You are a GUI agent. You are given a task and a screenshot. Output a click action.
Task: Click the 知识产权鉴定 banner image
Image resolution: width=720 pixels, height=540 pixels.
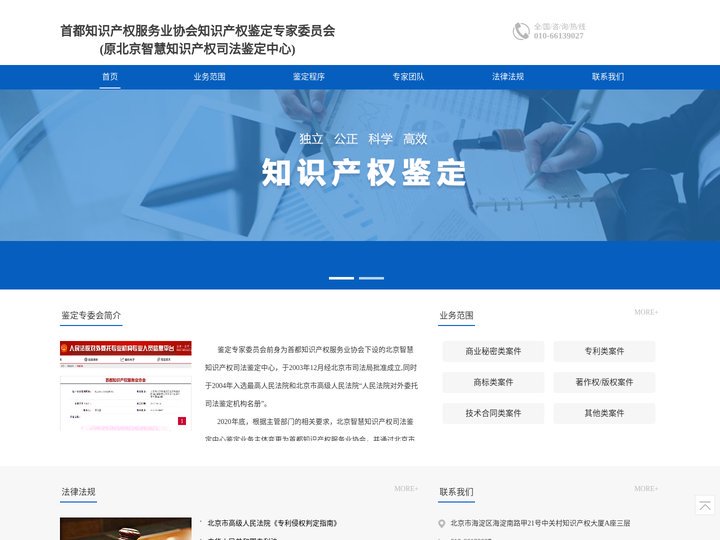360,165
